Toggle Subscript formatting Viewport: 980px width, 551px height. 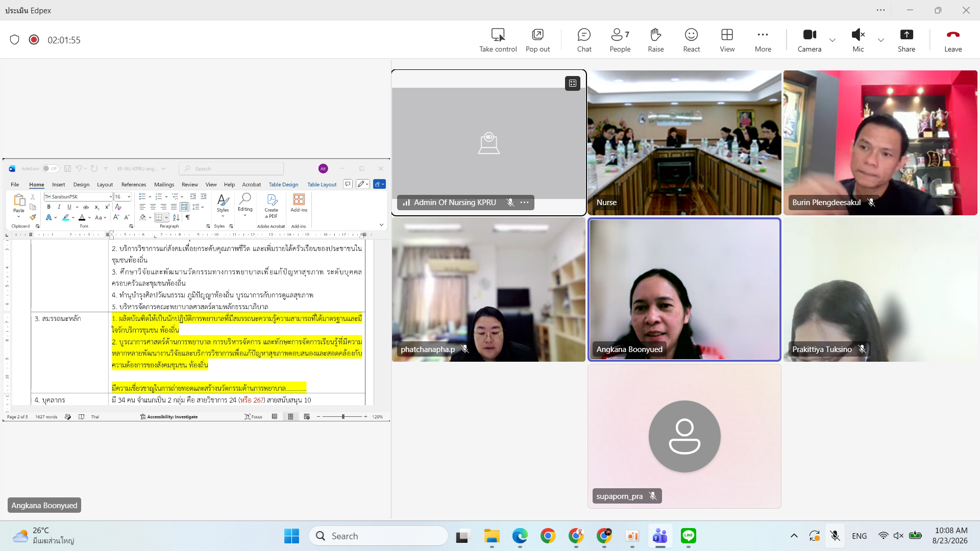97,207
